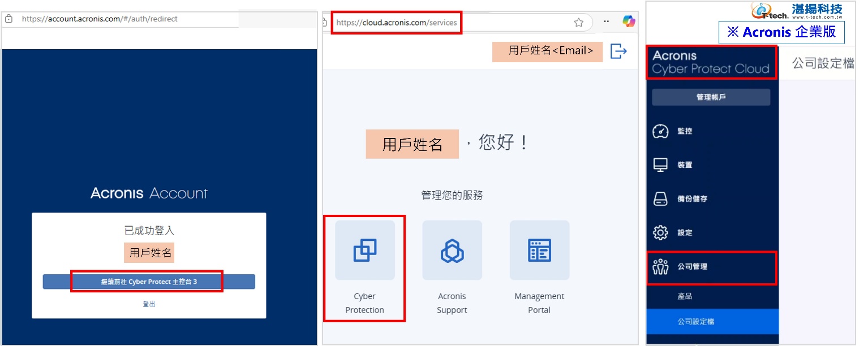
Task: Click the sign-out arrow icon top right
Action: click(x=618, y=51)
